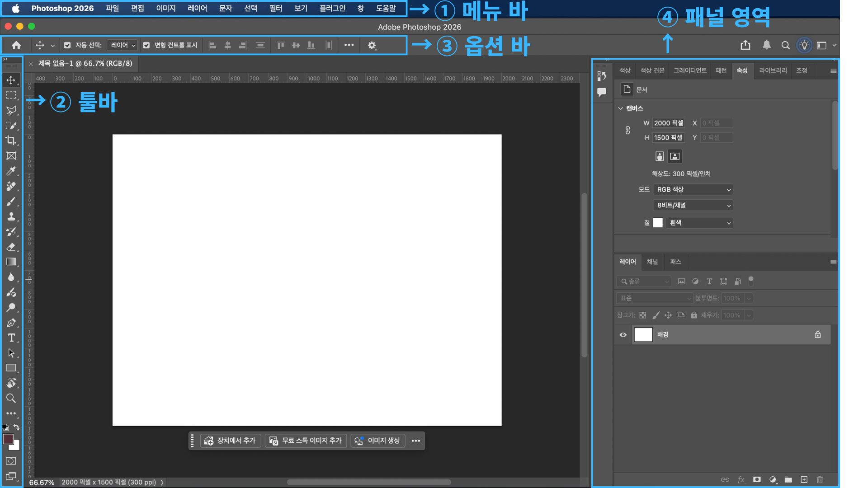
Task: Add a layer mask from Layers panel footer
Action: pos(757,479)
